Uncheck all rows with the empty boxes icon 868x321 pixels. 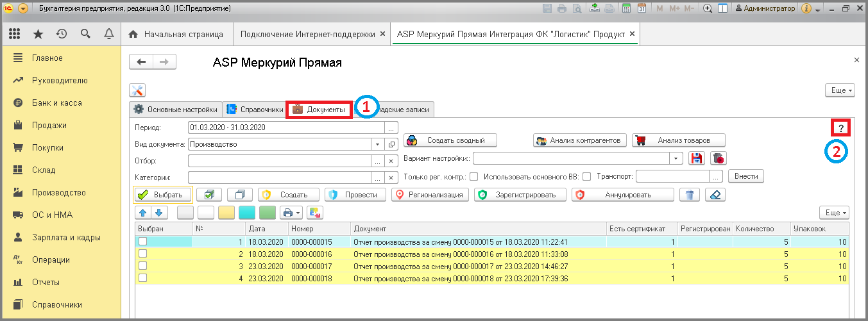coord(241,195)
